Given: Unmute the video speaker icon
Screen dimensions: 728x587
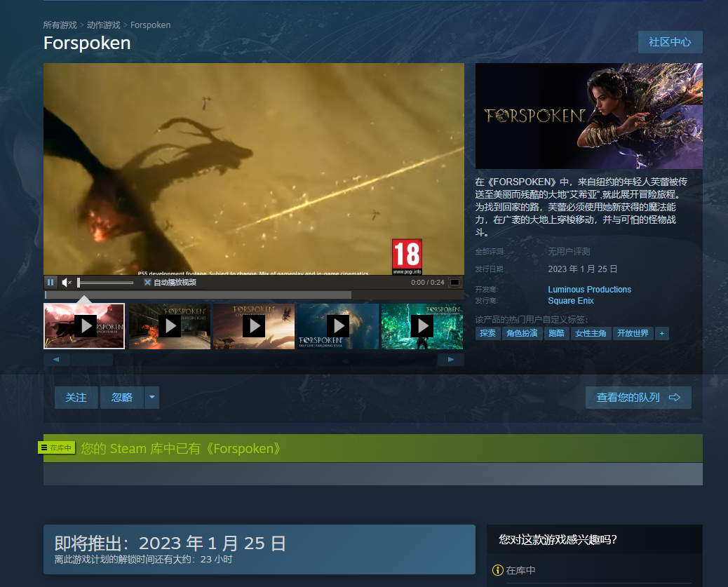Looking at the screenshot, I should (67, 283).
